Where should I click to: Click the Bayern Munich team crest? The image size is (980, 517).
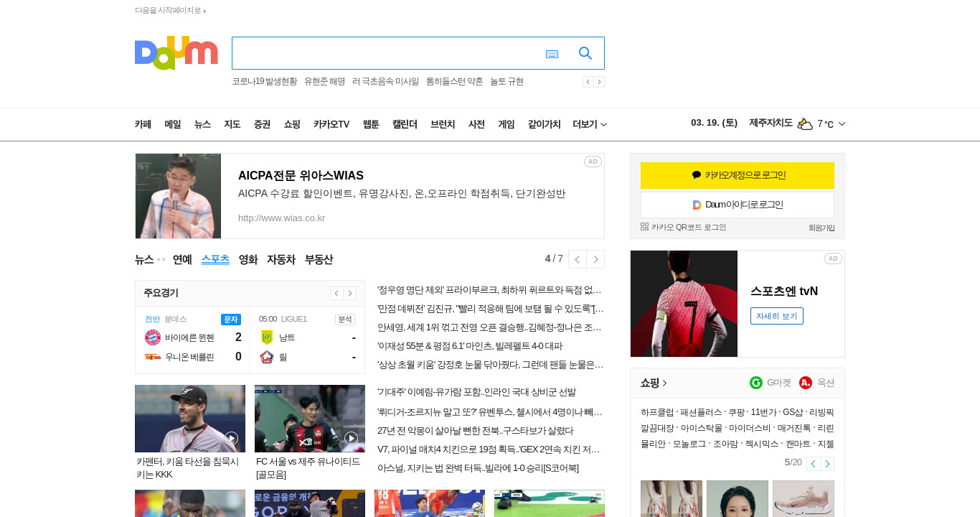(x=153, y=337)
